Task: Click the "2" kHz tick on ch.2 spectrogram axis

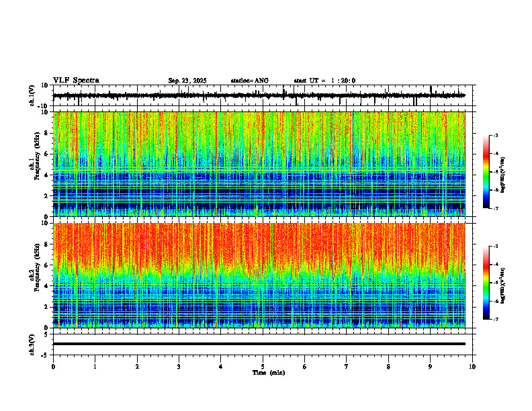Action: tap(47, 307)
